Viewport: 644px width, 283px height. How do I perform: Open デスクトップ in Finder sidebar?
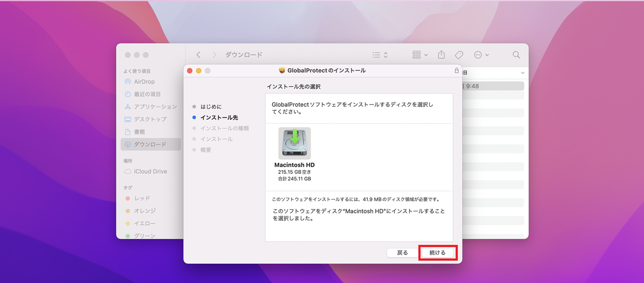pos(151,119)
